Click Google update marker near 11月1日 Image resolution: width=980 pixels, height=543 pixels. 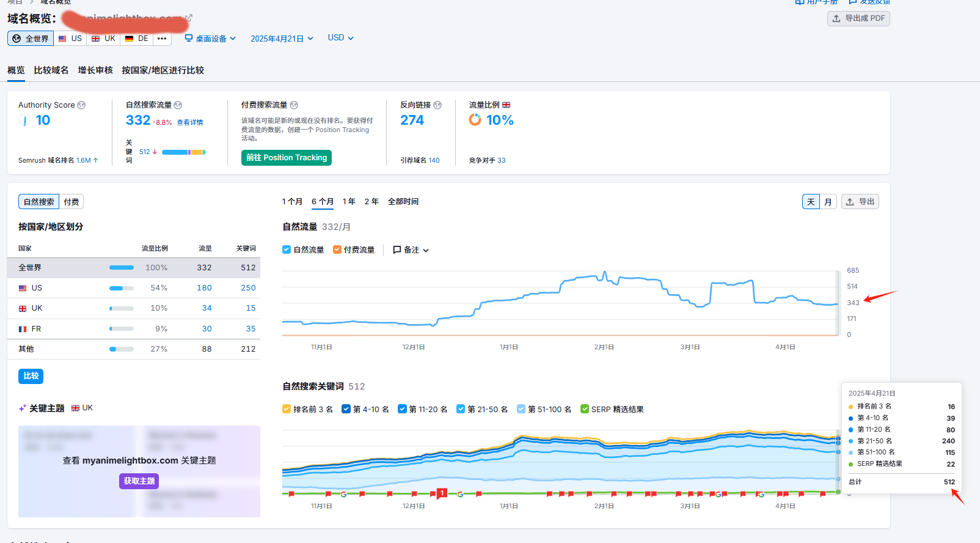coord(344,494)
